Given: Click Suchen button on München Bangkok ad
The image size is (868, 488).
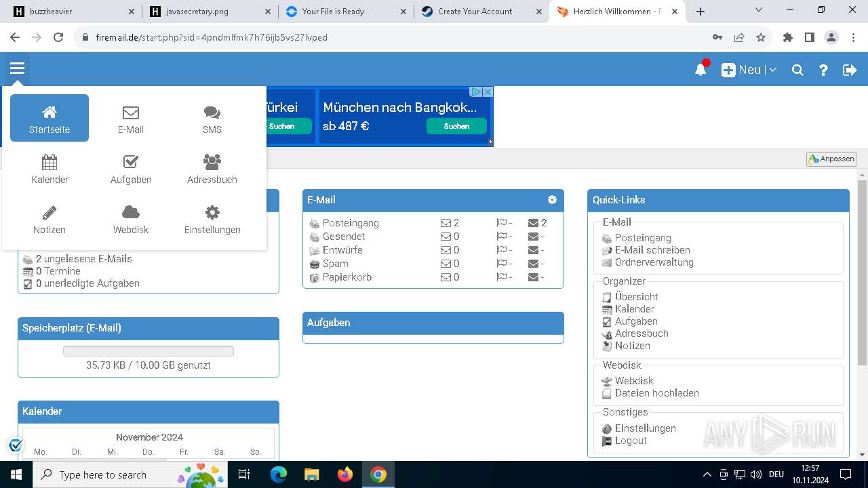Looking at the screenshot, I should tap(456, 126).
